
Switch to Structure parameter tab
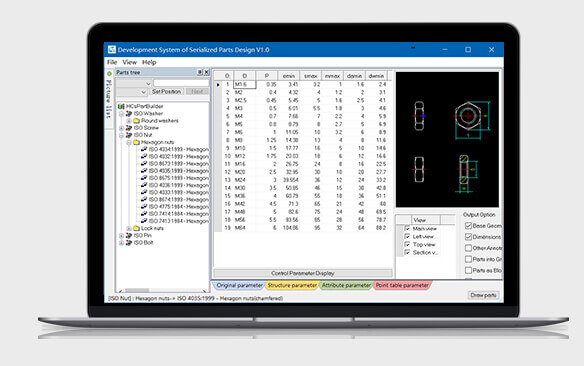pos(292,285)
